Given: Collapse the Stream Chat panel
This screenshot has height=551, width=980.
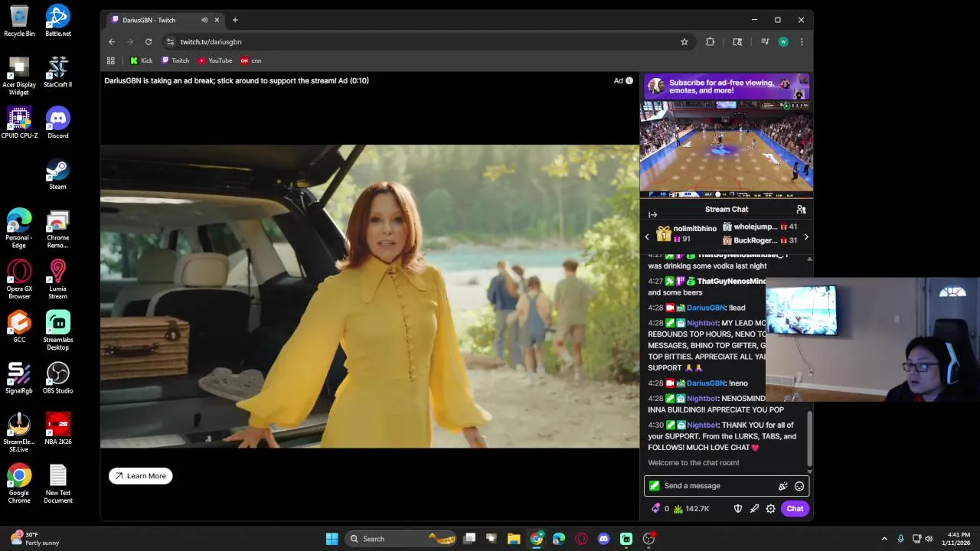Looking at the screenshot, I should tap(653, 215).
